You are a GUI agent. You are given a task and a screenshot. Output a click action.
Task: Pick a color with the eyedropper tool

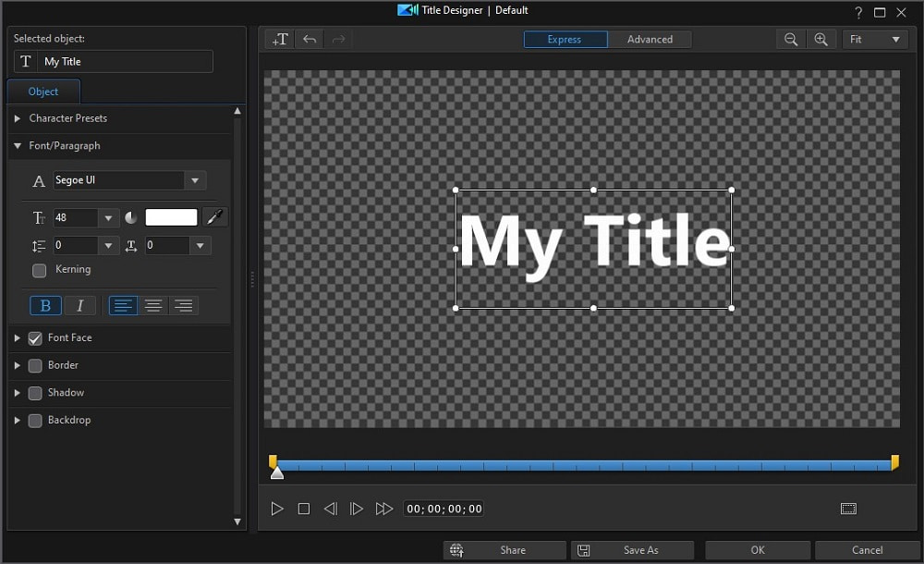(x=214, y=216)
